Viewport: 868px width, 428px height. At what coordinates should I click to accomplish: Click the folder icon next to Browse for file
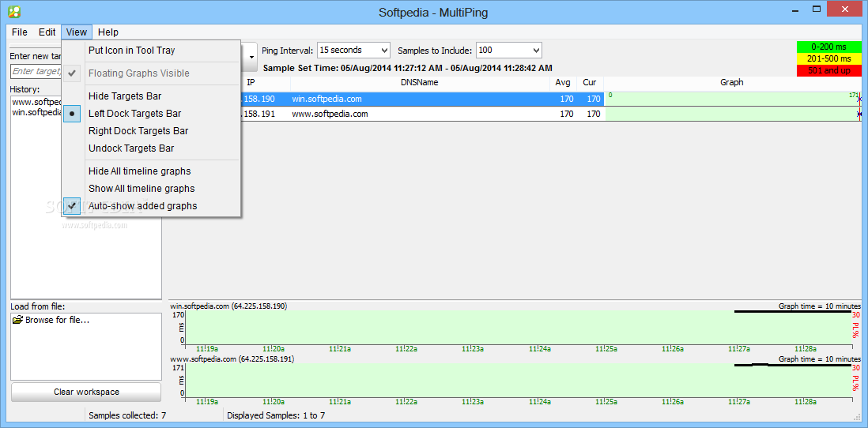pyautogui.click(x=17, y=320)
